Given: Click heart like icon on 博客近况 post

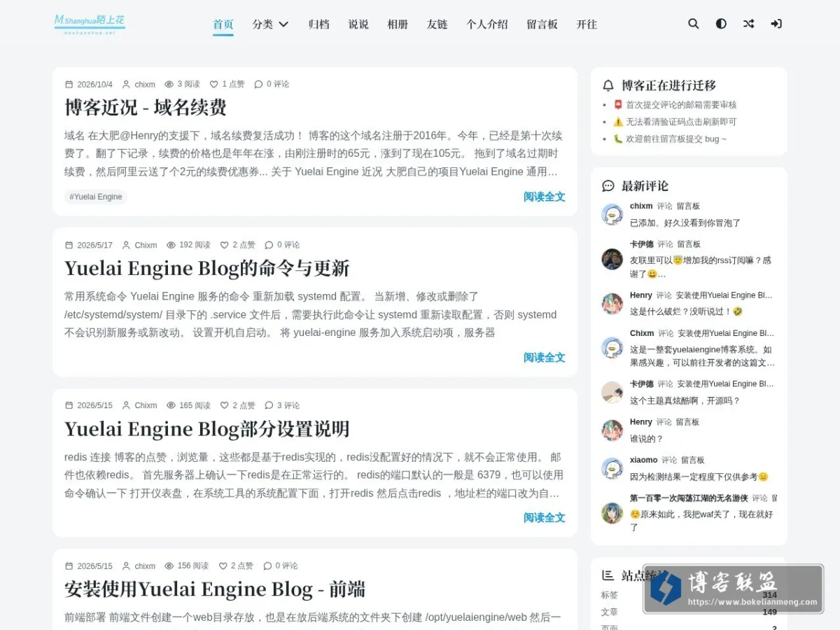Looking at the screenshot, I should (x=214, y=84).
